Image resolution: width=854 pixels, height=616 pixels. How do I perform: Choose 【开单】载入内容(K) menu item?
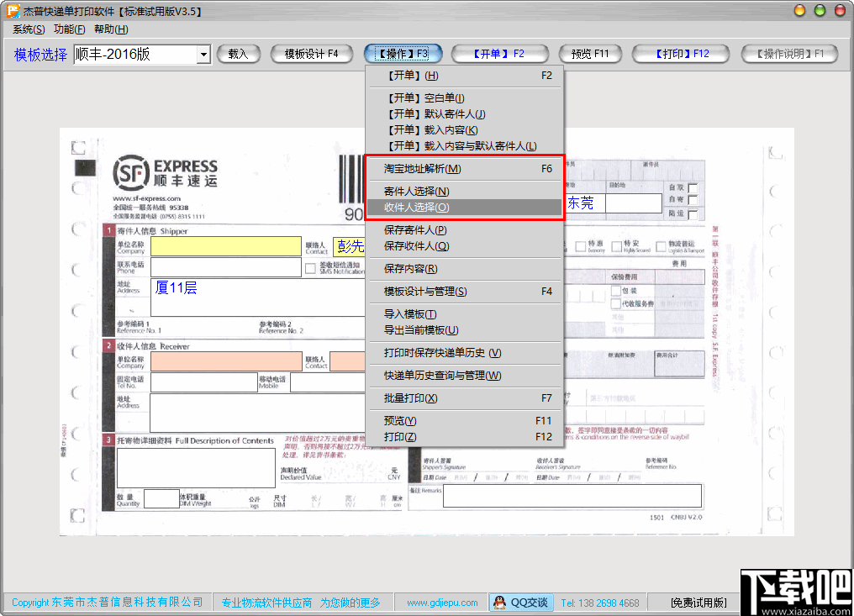click(465, 130)
